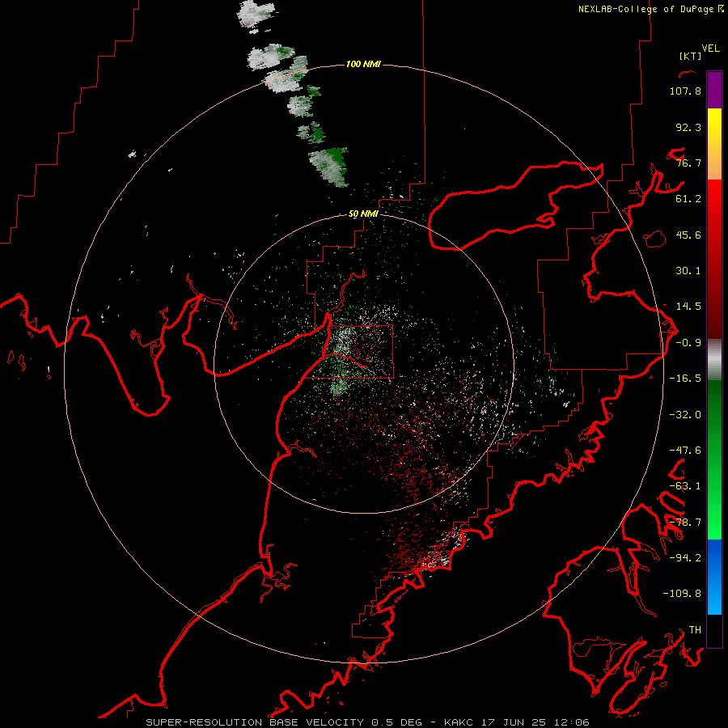Click the 61.2 legend value
Viewport: 728px width, 728px height.
688,199
